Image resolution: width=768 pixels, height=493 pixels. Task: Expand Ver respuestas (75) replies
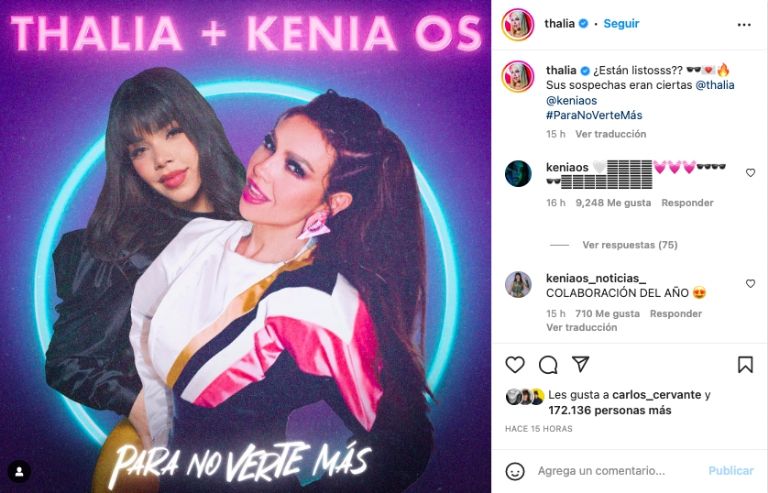[629, 245]
